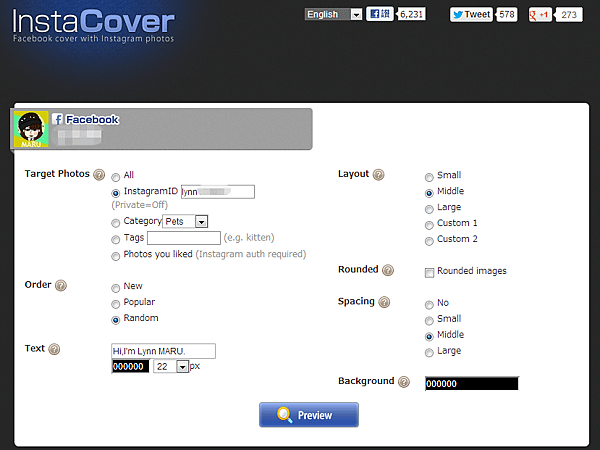
Task: Click the Facebook like button icon
Action: tap(380, 14)
